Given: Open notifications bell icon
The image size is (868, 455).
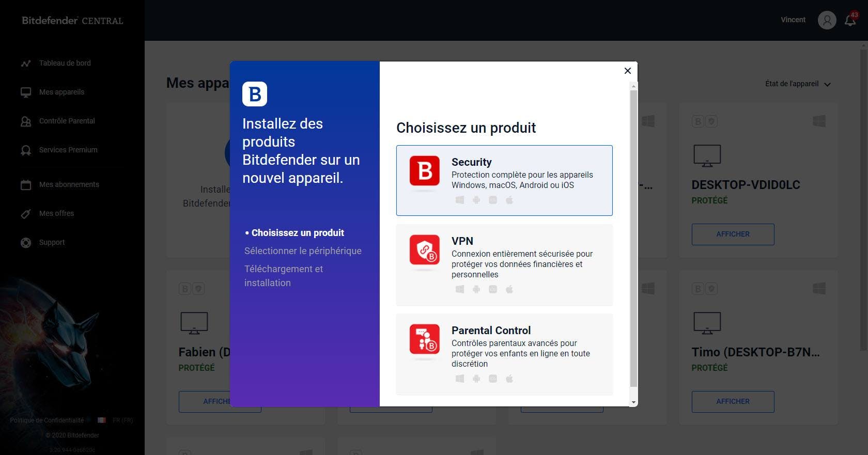Looking at the screenshot, I should click(x=850, y=20).
